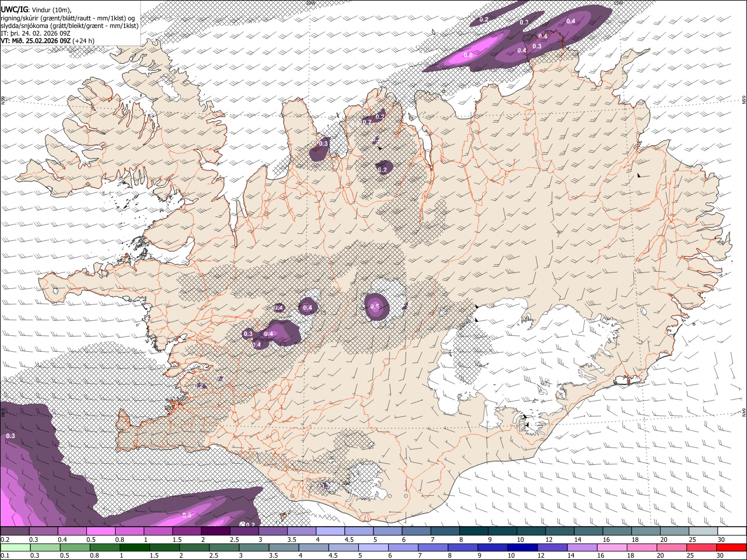The width and height of the screenshot is (747, 560).
Task: Pick the upper legend swatch starting at 0.8
Action: [x=130, y=531]
